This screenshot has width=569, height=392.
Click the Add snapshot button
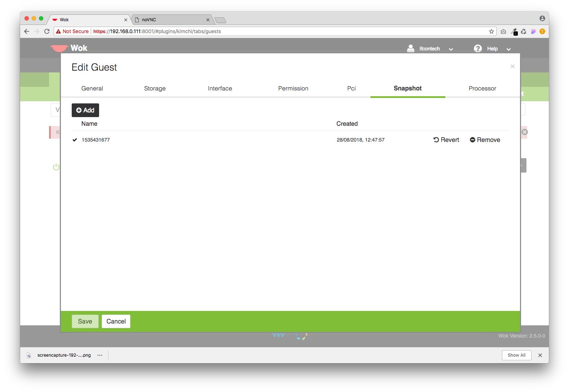pyautogui.click(x=85, y=110)
